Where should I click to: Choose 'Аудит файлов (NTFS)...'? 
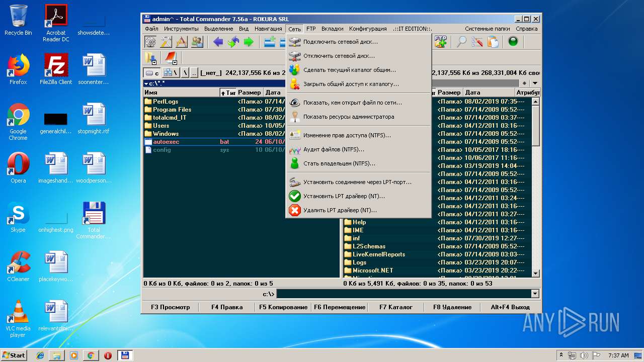[x=359, y=149]
